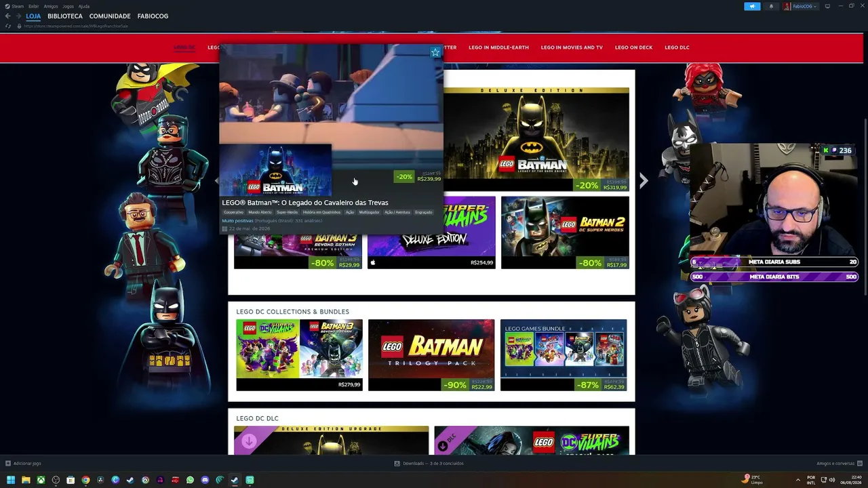Open the LEGO Batman Trilogy Pack
This screenshot has width=868, height=488.
click(x=431, y=355)
